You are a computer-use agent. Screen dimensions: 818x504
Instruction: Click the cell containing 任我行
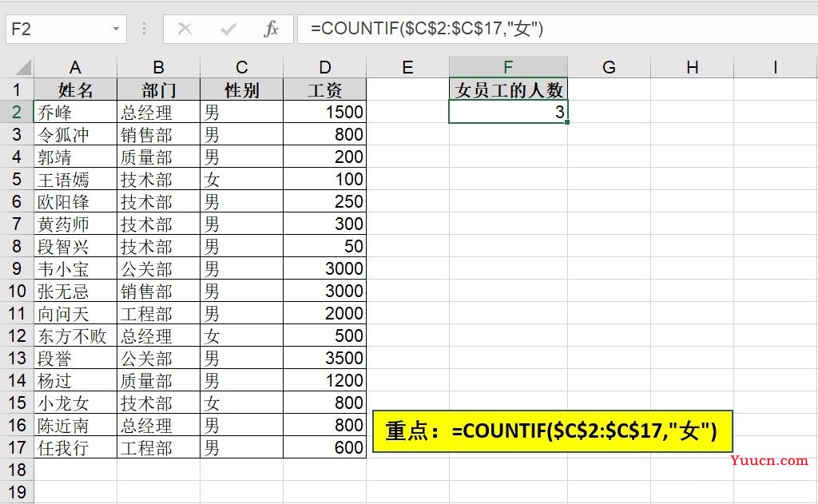coord(75,447)
